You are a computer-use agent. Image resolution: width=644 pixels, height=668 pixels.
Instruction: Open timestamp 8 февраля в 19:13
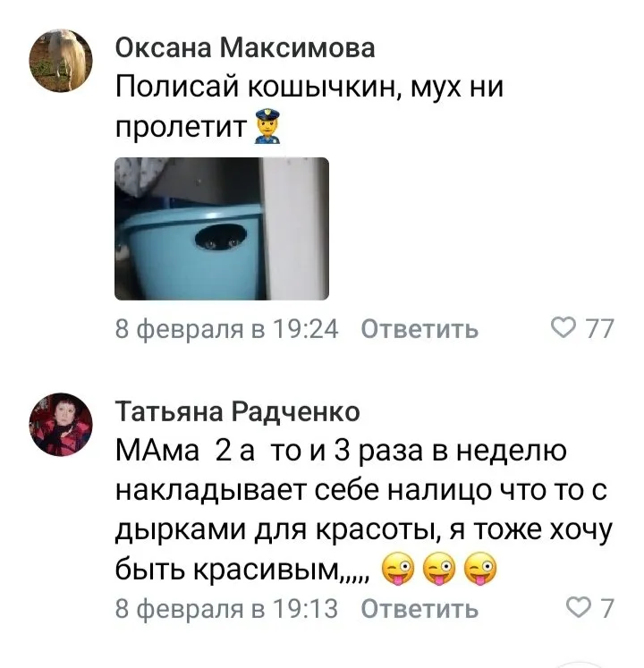click(x=227, y=608)
